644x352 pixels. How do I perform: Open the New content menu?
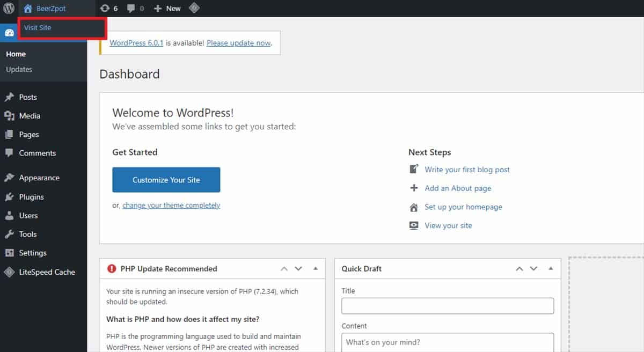[167, 9]
